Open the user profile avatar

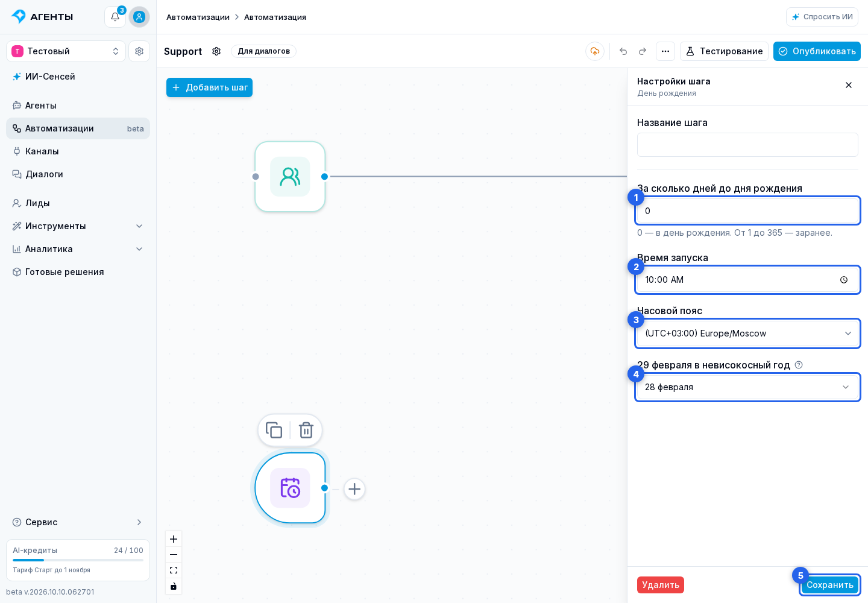pos(139,17)
